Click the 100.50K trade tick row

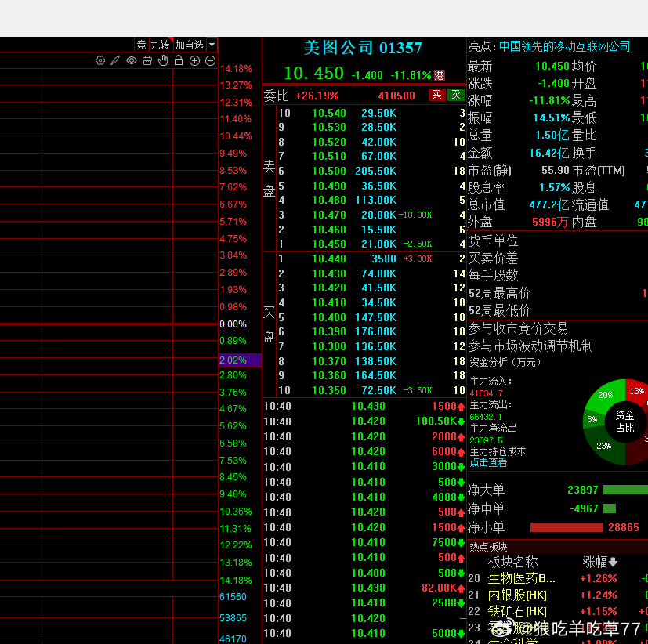point(364,421)
